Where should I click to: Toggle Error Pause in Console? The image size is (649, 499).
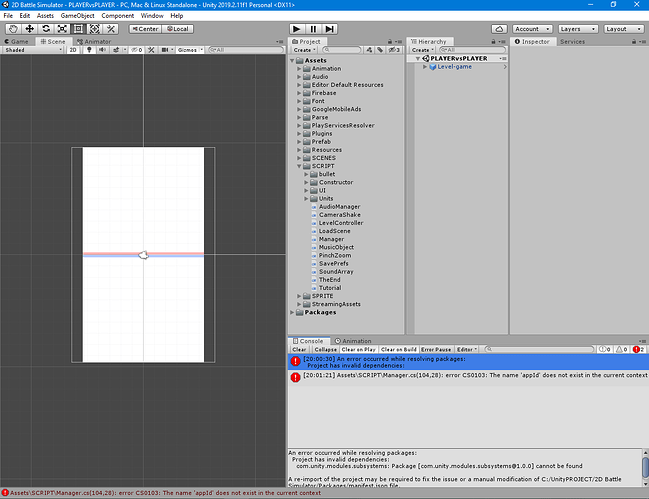click(435, 349)
